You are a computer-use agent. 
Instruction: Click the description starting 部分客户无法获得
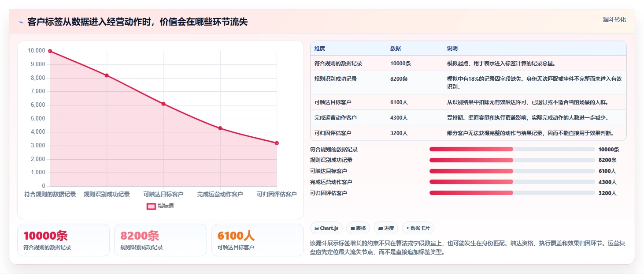(x=530, y=133)
